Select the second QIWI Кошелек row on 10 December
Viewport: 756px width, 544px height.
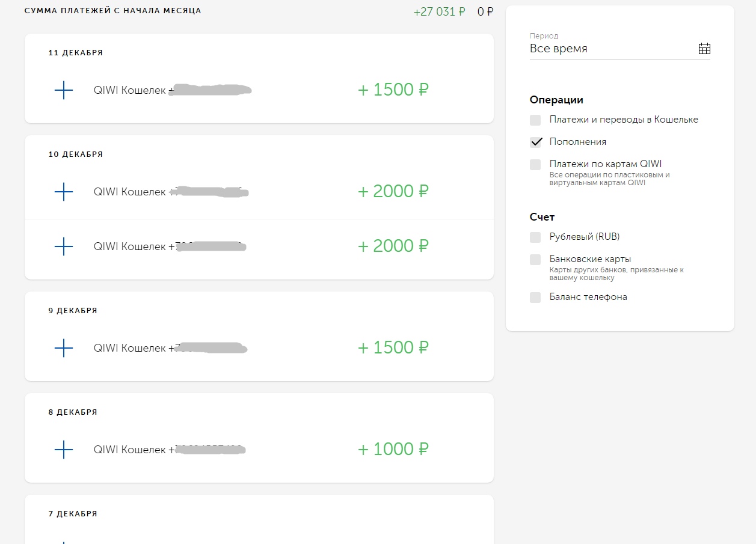(259, 246)
